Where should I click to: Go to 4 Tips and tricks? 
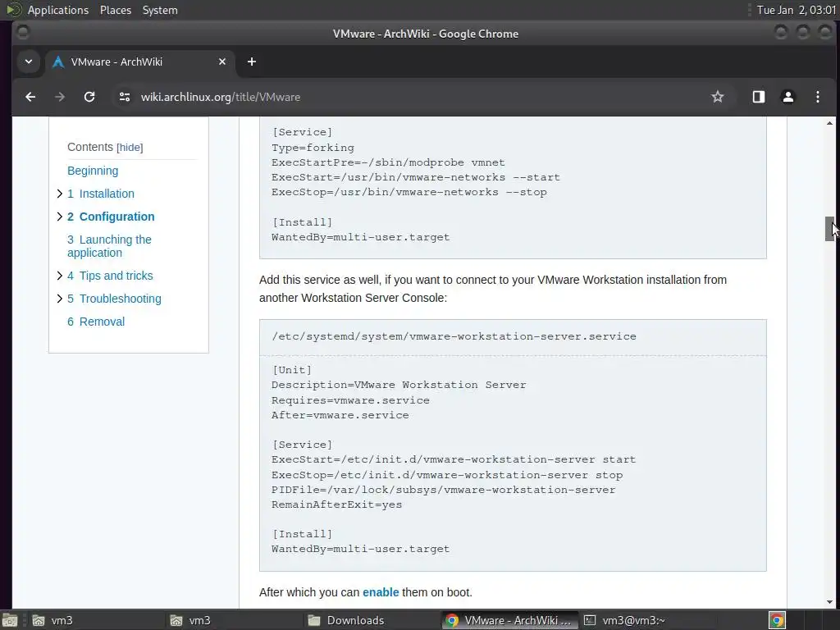point(110,276)
